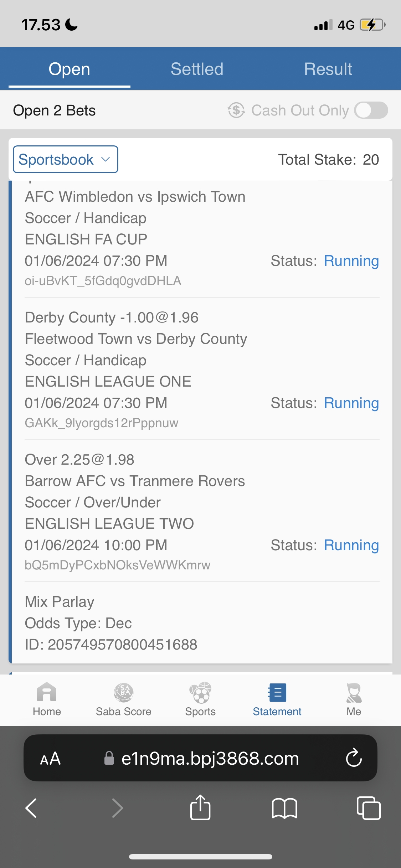Open the browser bookmarks book icon

[x=284, y=808]
